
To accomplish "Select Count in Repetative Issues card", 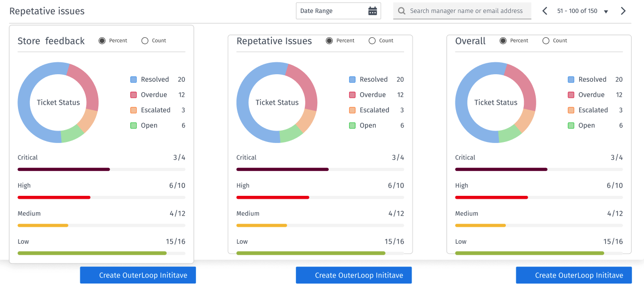I will click(x=372, y=41).
